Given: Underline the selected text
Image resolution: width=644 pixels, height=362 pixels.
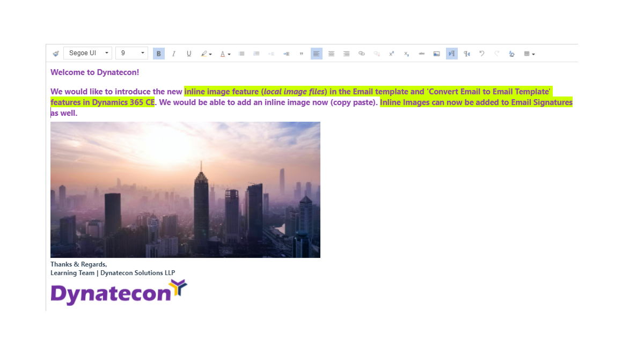Looking at the screenshot, I should click(188, 53).
